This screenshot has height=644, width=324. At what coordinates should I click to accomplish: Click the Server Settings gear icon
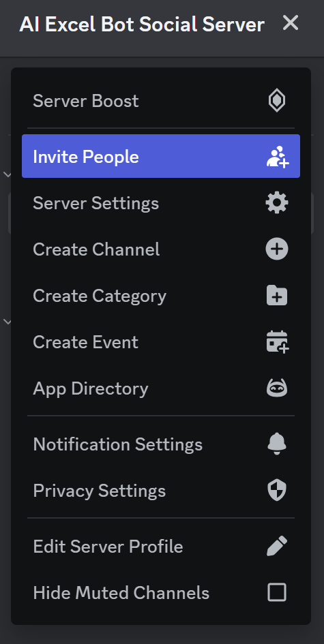click(x=277, y=203)
